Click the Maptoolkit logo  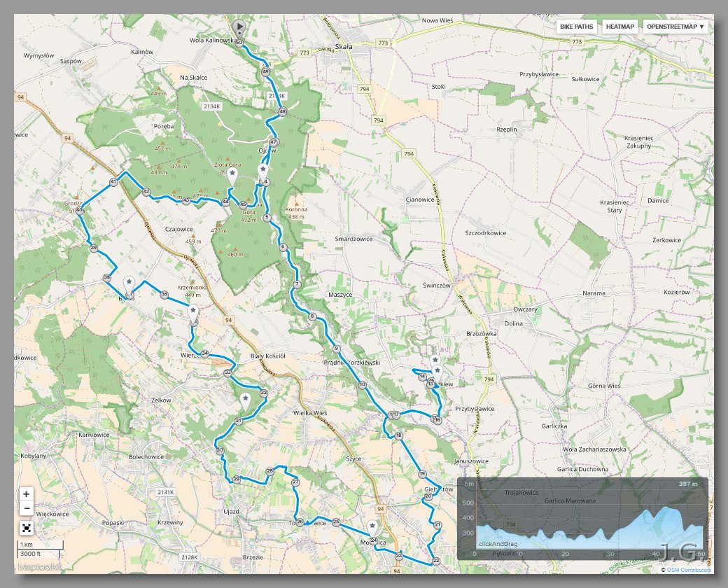tap(41, 567)
